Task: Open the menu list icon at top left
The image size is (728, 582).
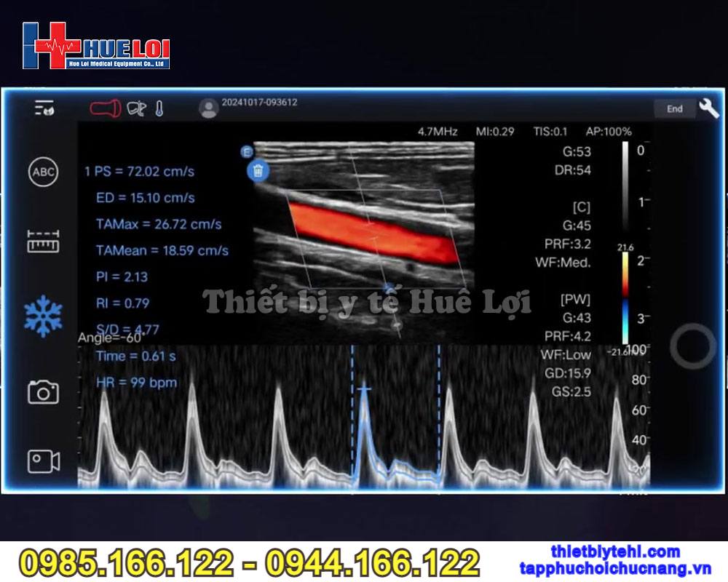Action: coord(44,108)
